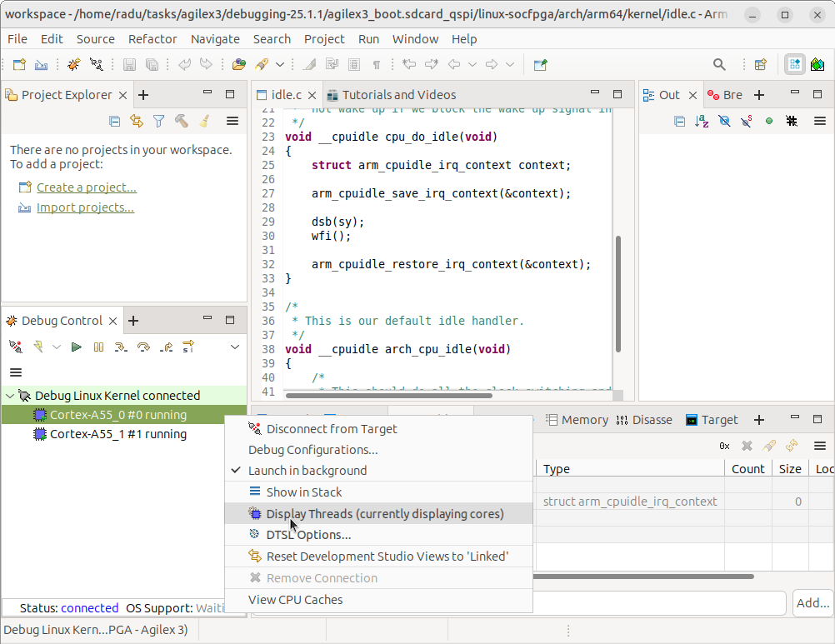Screen dimensions: 835x644
Task: Click the Create a project link
Action: (86, 187)
